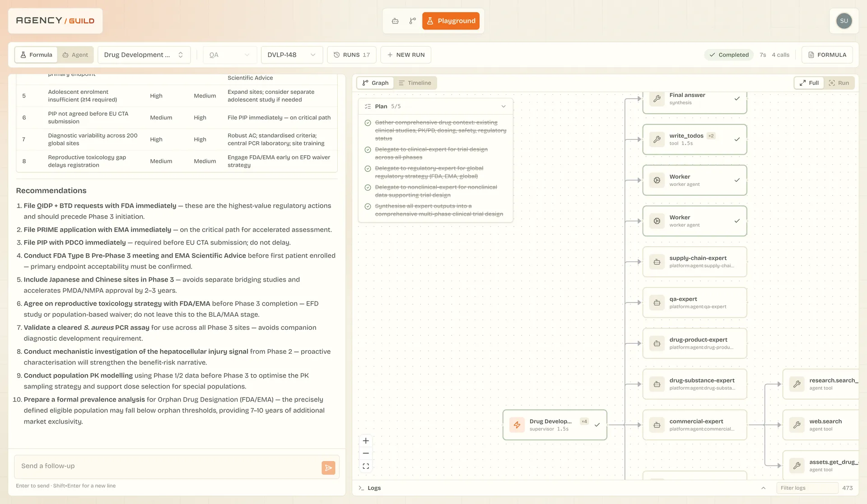This screenshot has height=504, width=867.
Task: Click the branch workflow icon in top bar
Action: pyautogui.click(x=412, y=21)
